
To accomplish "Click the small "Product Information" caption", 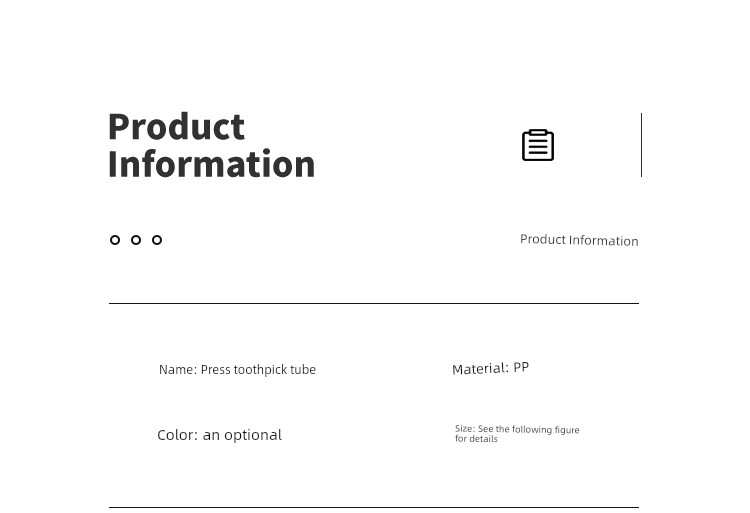I will point(579,240).
